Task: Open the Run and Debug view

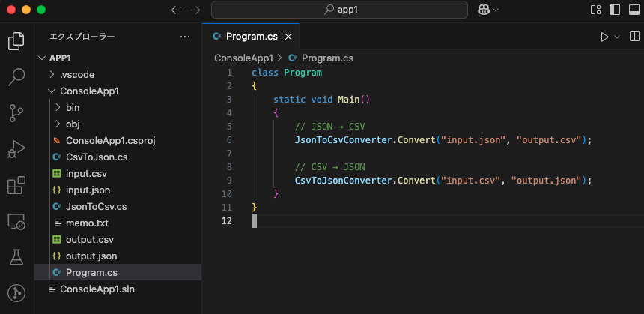Action: tap(16, 148)
